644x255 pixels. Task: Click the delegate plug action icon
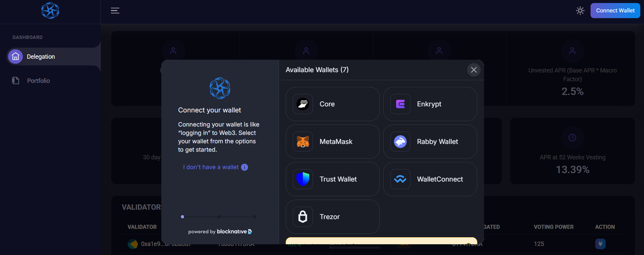600,244
